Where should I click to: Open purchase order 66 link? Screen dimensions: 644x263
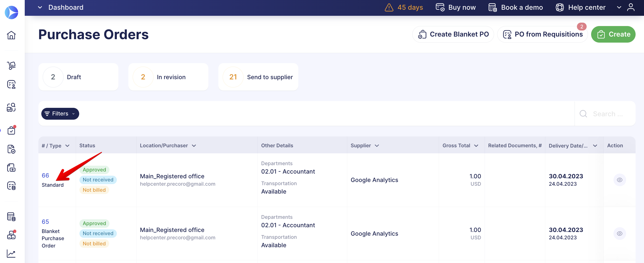(45, 175)
